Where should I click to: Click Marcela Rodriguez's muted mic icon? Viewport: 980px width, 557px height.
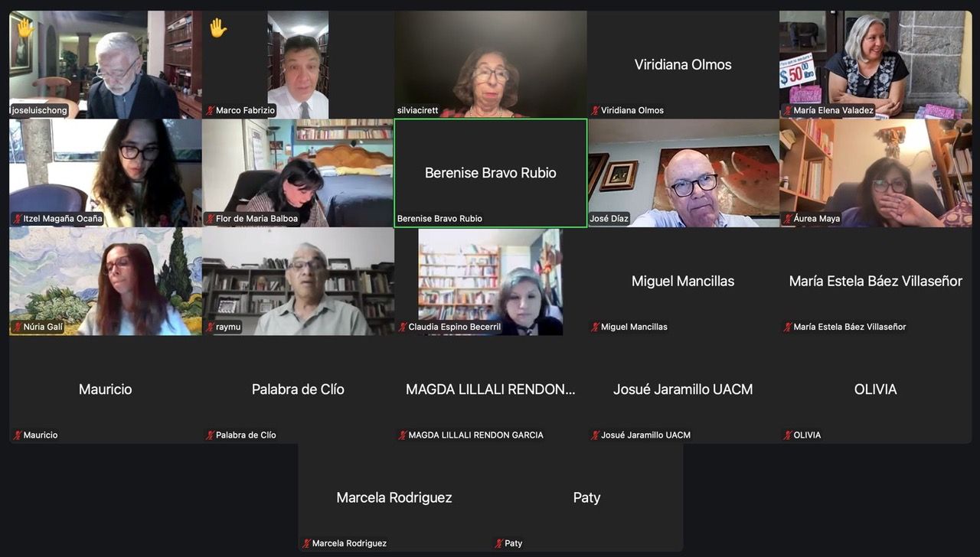(306, 544)
